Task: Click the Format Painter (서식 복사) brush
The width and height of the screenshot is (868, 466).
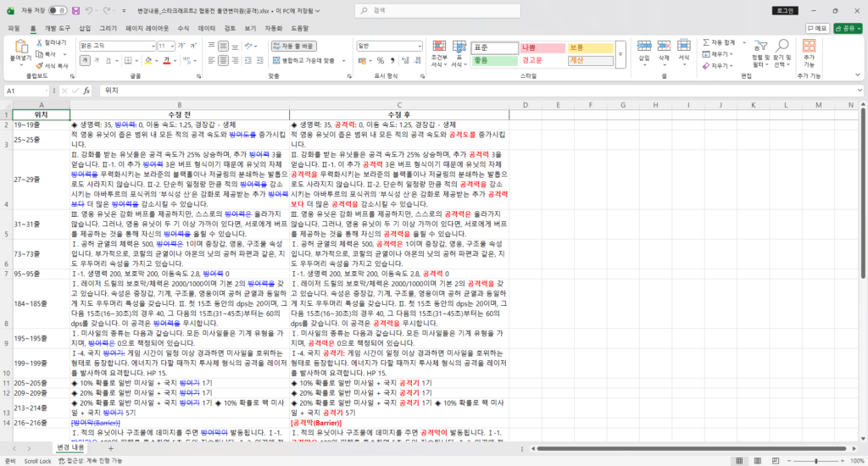Action: (39, 66)
